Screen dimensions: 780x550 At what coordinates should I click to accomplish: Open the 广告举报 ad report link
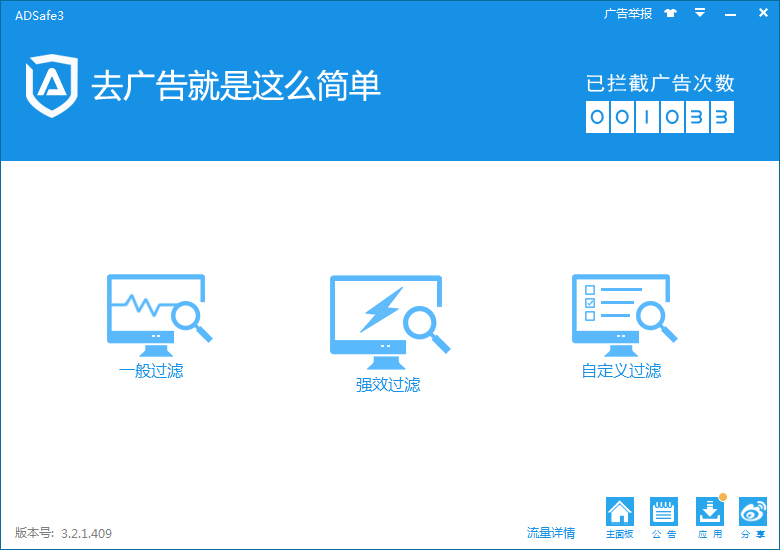[628, 13]
